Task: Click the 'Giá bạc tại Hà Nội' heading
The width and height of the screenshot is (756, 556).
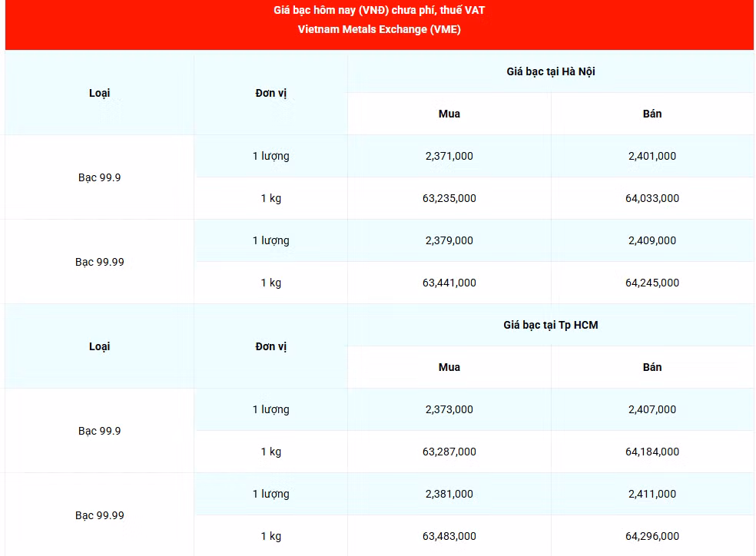Action: click(551, 71)
